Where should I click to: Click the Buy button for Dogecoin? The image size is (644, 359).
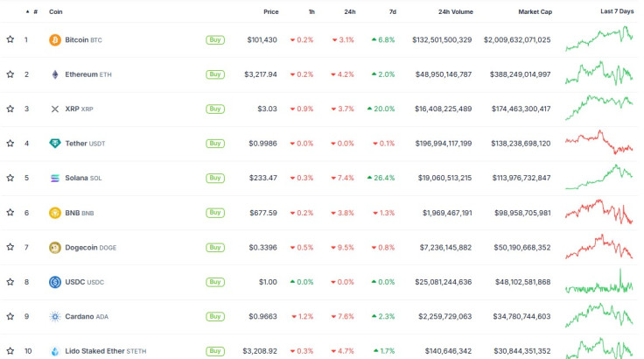tap(215, 248)
